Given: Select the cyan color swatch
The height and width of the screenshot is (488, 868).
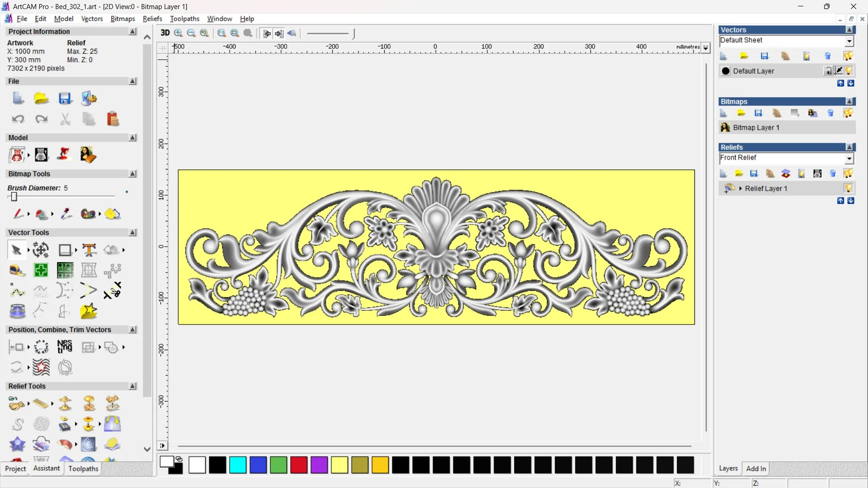Looking at the screenshot, I should (x=238, y=465).
